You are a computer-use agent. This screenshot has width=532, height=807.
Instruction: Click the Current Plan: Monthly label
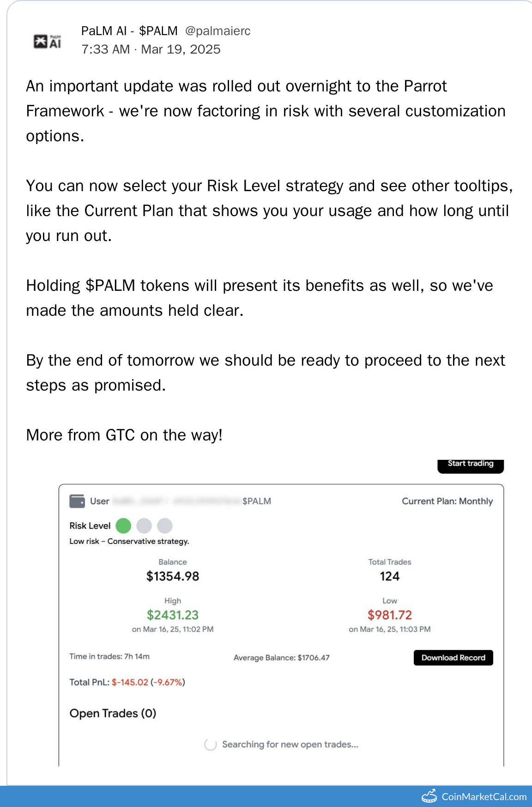[x=447, y=501]
